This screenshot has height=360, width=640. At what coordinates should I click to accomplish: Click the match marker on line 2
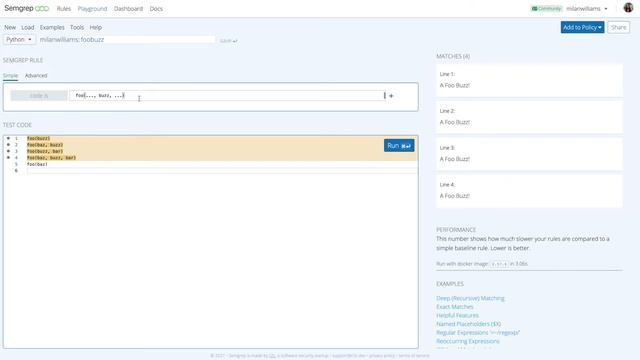[8, 145]
